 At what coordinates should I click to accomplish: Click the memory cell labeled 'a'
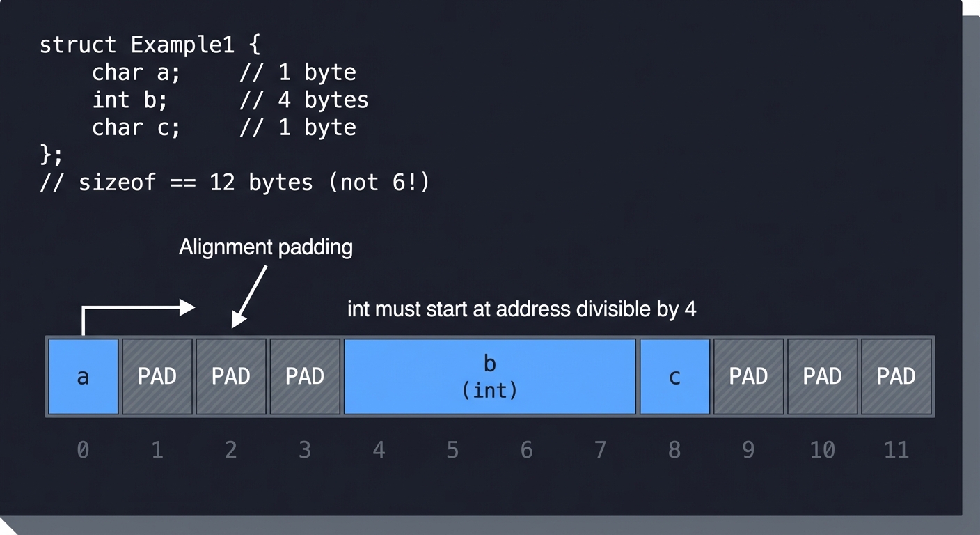[x=83, y=376]
